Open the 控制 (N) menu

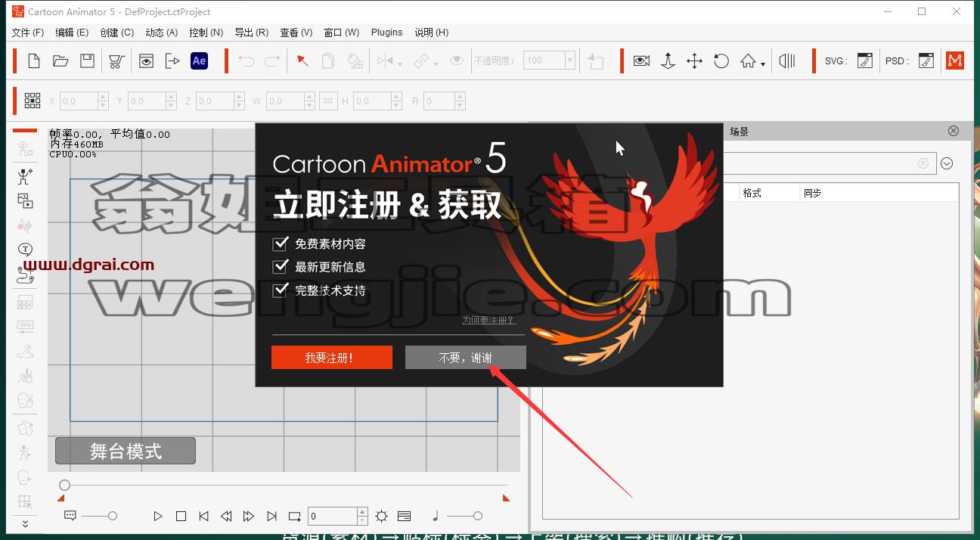click(x=206, y=33)
